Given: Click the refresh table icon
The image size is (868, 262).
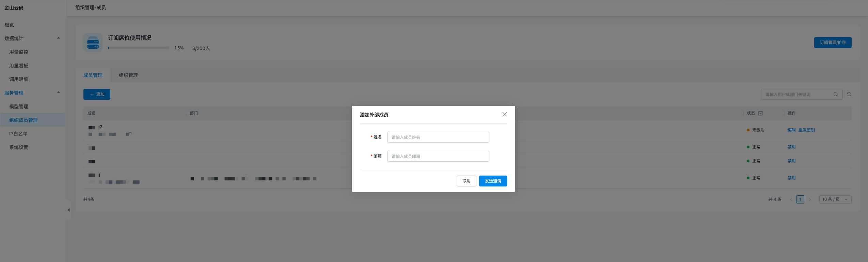Looking at the screenshot, I should (849, 94).
